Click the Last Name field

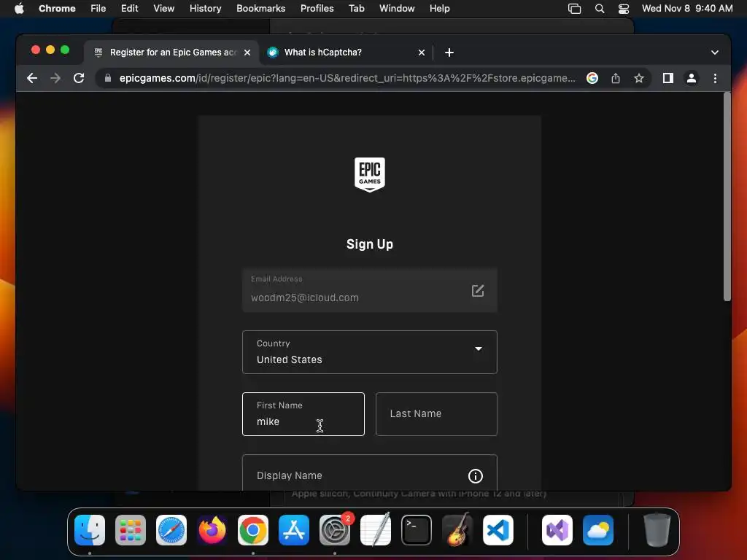[x=436, y=414]
